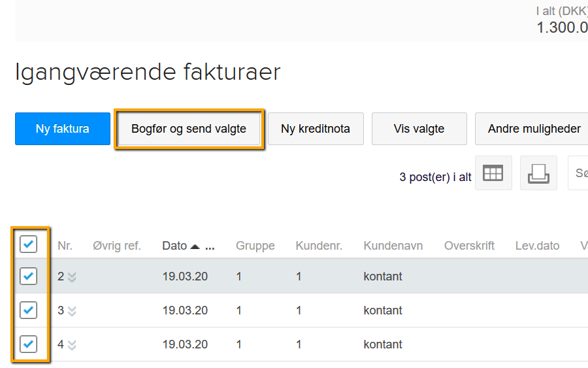588x368 pixels.
Task: Toggle the select-all checkbox in header
Action: tap(28, 244)
